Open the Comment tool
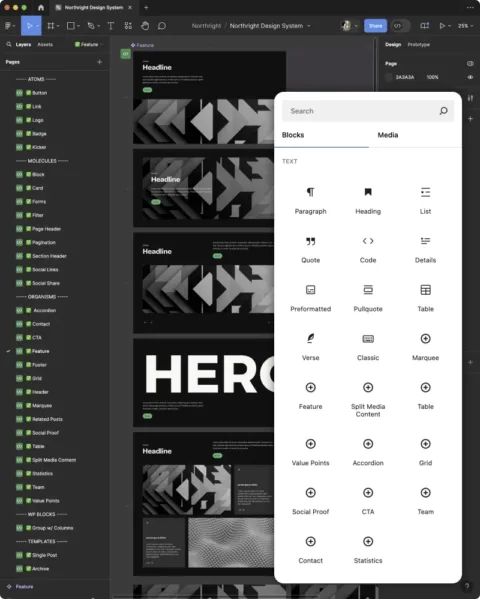The width and height of the screenshot is (480, 599). [162, 26]
